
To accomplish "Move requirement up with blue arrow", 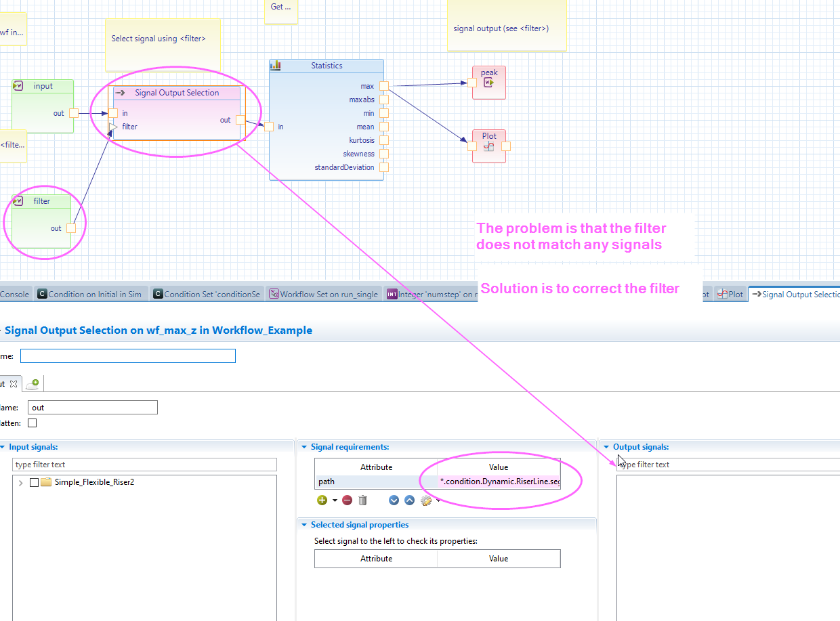I will [x=409, y=500].
